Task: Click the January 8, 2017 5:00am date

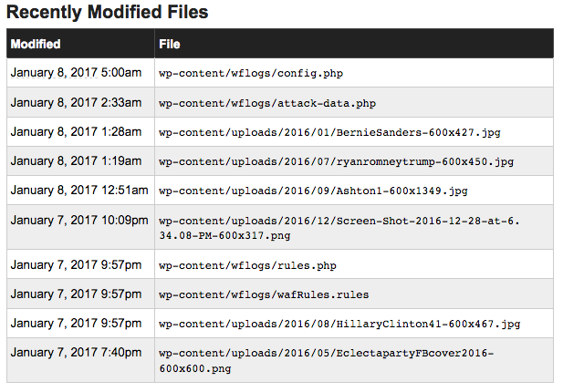Action: [76, 72]
